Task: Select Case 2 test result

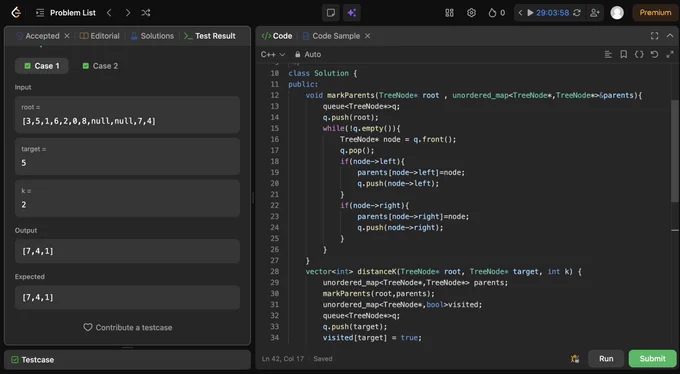Action: 100,66
